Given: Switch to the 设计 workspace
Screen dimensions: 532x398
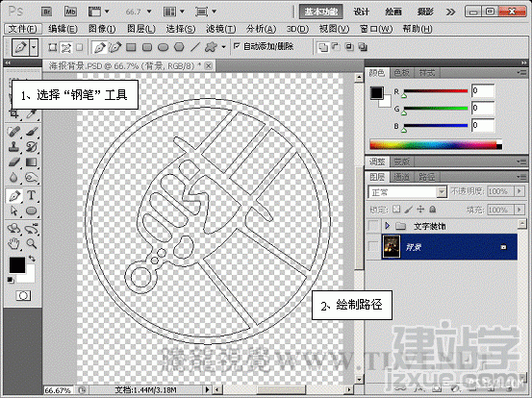Looking at the screenshot, I should (362, 12).
